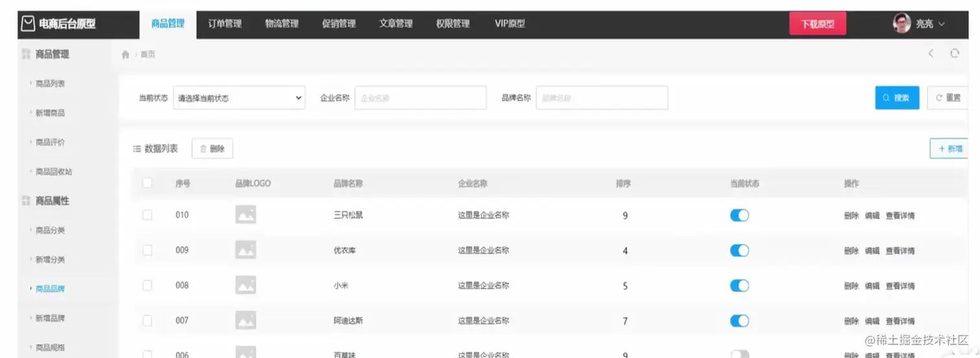Switch to the 文章管理 top tab

[396, 24]
